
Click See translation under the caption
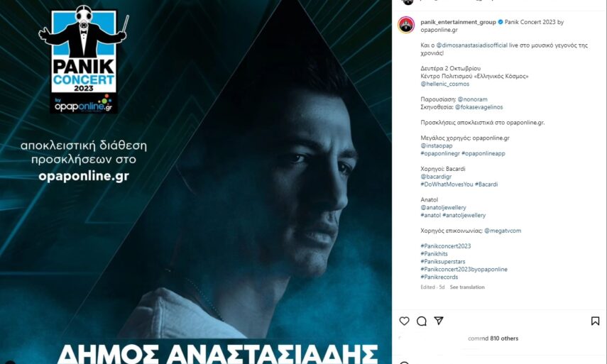pyautogui.click(x=467, y=287)
